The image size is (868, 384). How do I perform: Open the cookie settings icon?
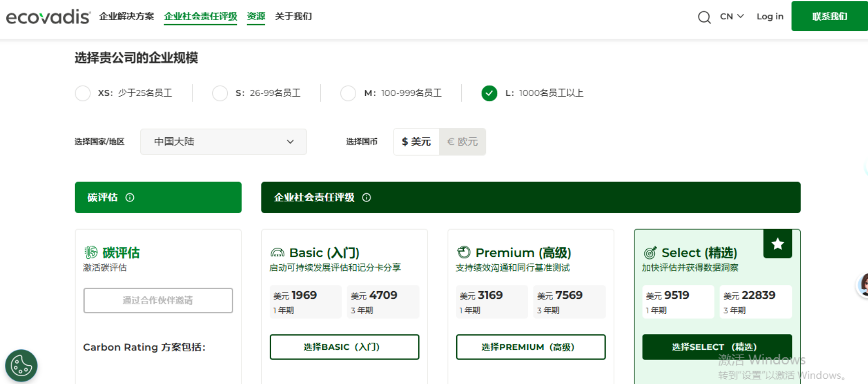21,366
